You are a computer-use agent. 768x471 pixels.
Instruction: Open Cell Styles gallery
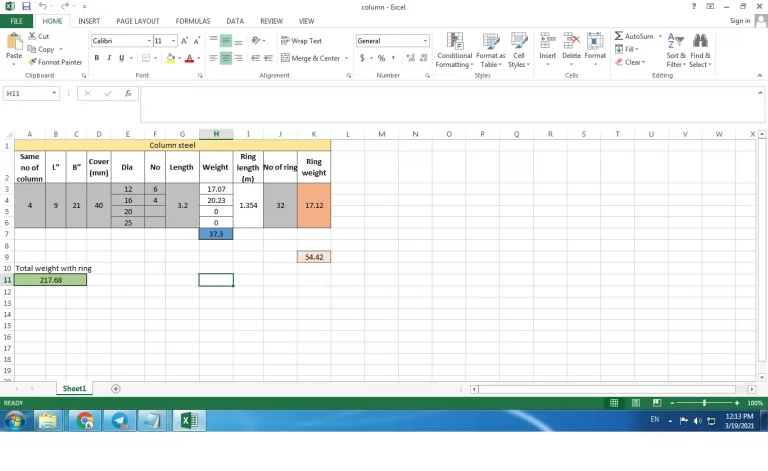coord(519,50)
